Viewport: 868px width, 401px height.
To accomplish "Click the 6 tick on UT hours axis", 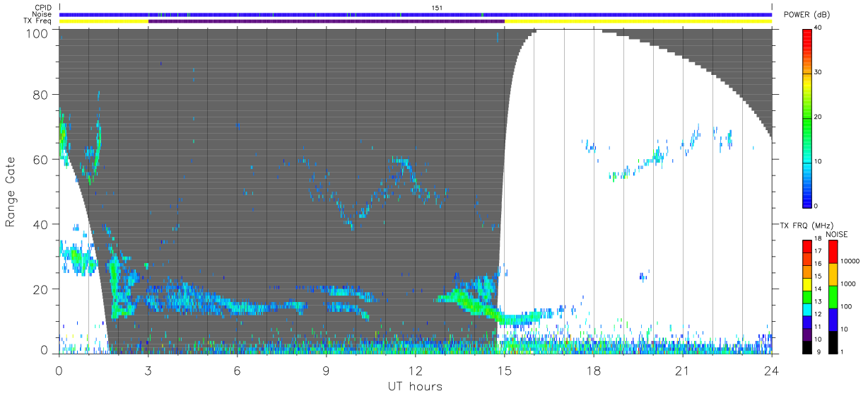I will pos(237,370).
